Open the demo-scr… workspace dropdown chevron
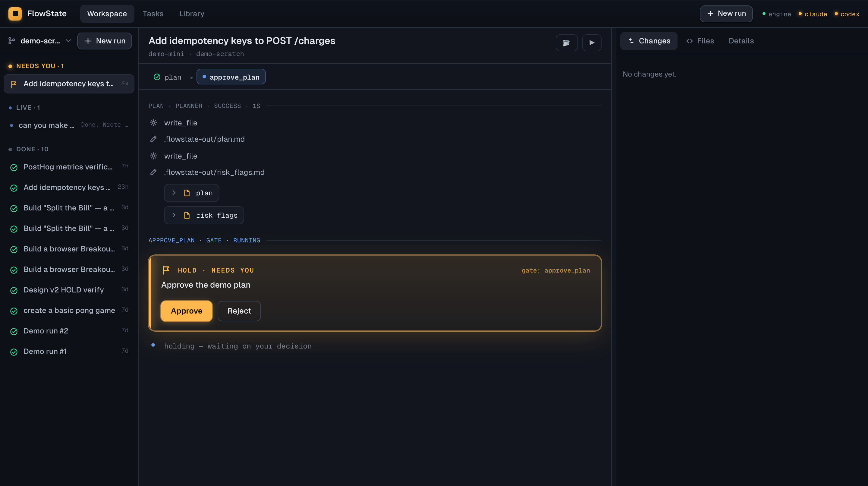 tap(68, 41)
